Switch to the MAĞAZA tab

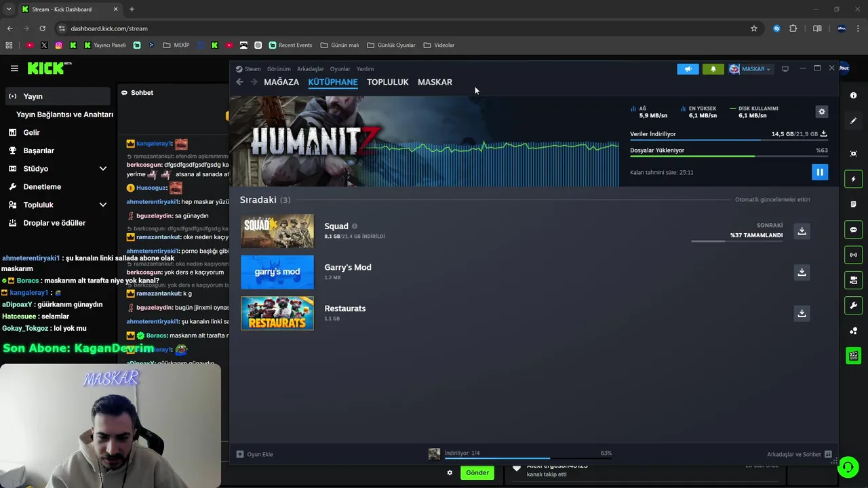[281, 82]
